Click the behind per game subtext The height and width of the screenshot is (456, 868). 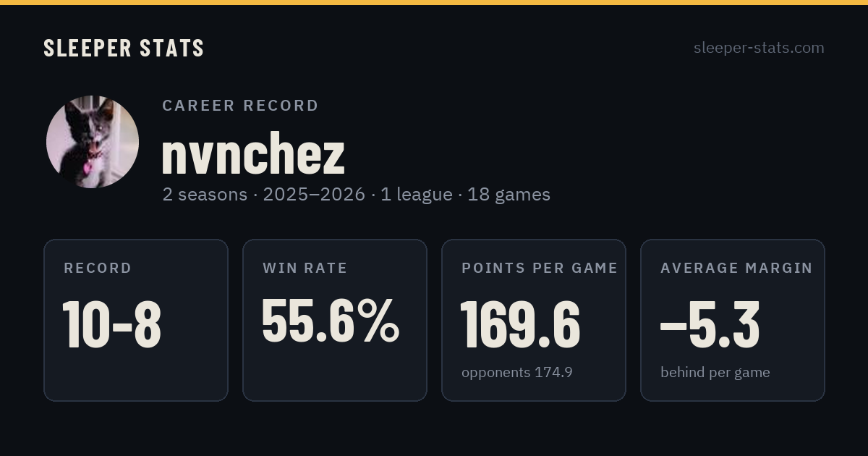pyautogui.click(x=715, y=372)
